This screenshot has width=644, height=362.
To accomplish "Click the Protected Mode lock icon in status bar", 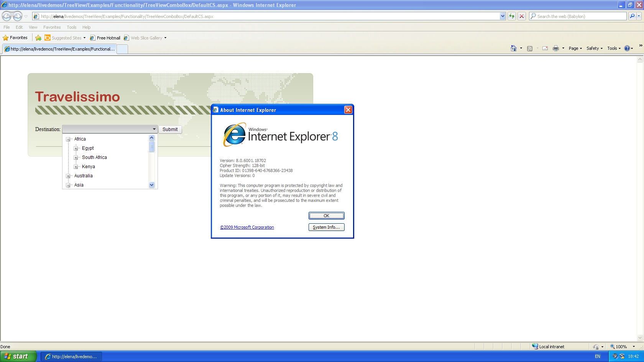I will tap(596, 347).
